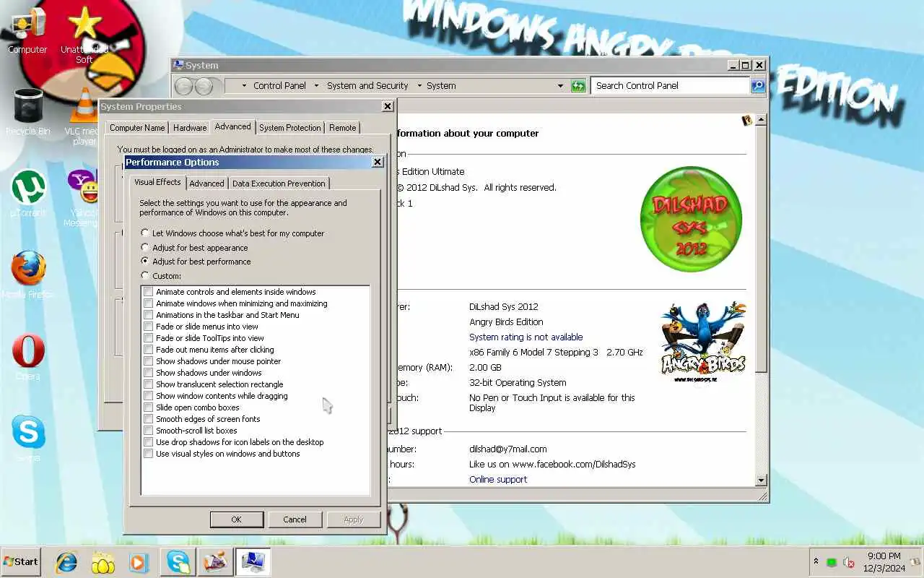Click the Back arrow in System window
The image size is (924, 578).
pos(184,86)
